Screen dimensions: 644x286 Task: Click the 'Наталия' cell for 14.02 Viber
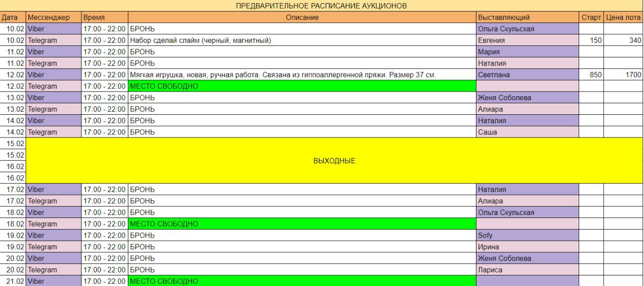[x=528, y=120]
